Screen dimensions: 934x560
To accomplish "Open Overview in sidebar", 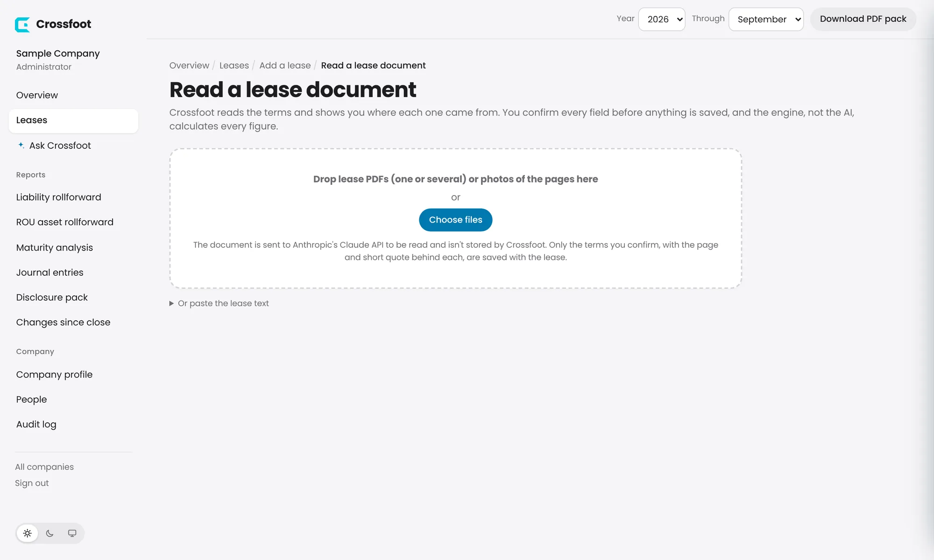I will (73, 95).
